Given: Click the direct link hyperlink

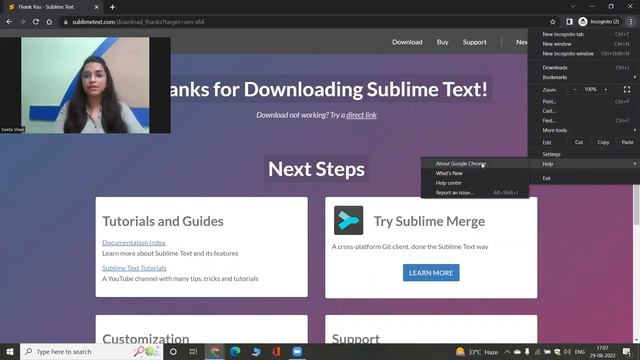Looking at the screenshot, I should tap(361, 115).
